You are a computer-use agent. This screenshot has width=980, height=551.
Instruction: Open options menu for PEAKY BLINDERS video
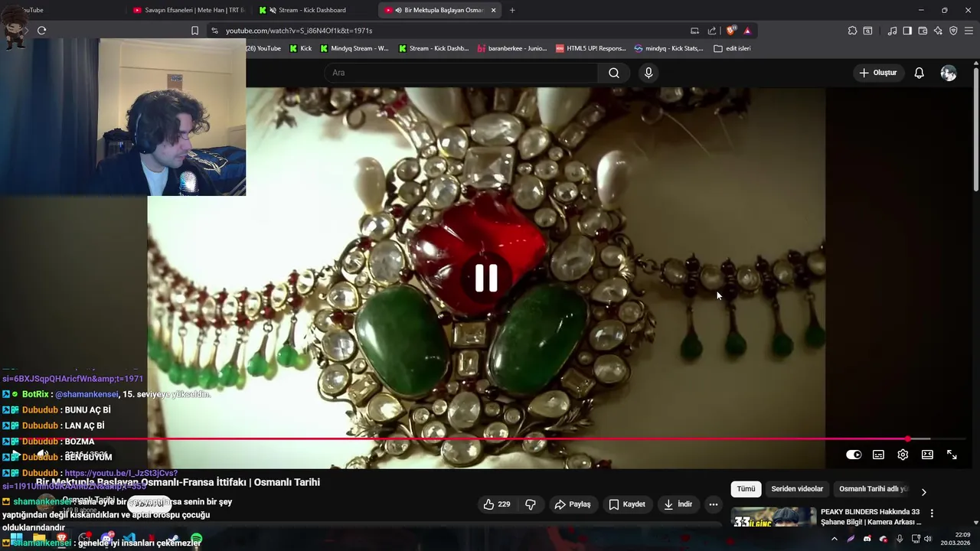click(x=932, y=513)
